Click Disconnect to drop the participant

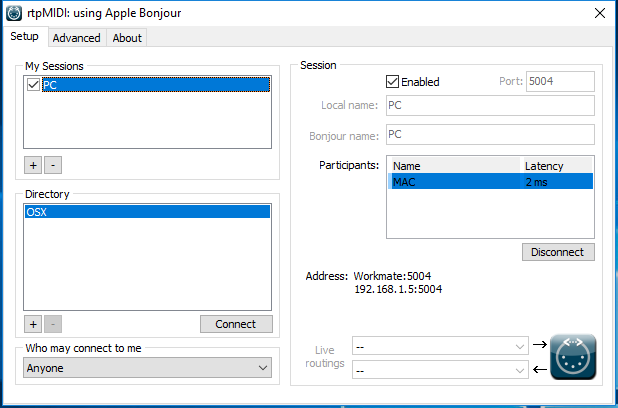(x=558, y=252)
